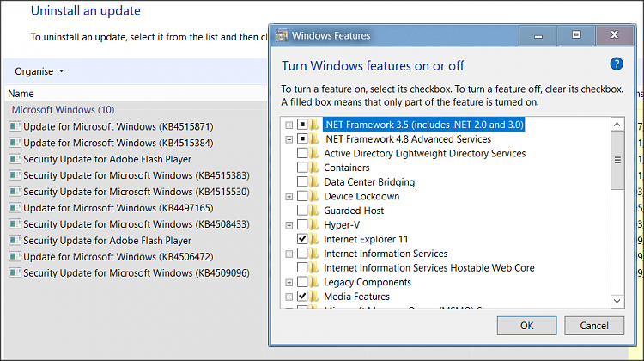Click the folder icon for Guarded Host
The image size is (644, 361).
pos(314,210)
